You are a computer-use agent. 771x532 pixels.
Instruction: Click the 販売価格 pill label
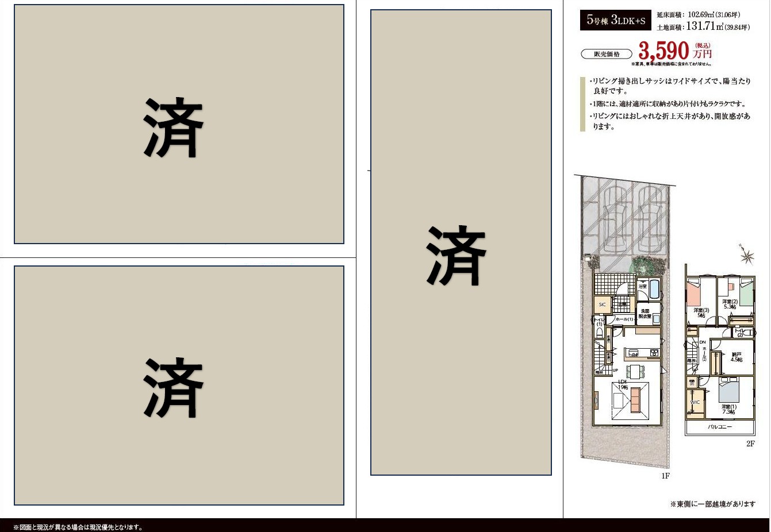point(607,54)
